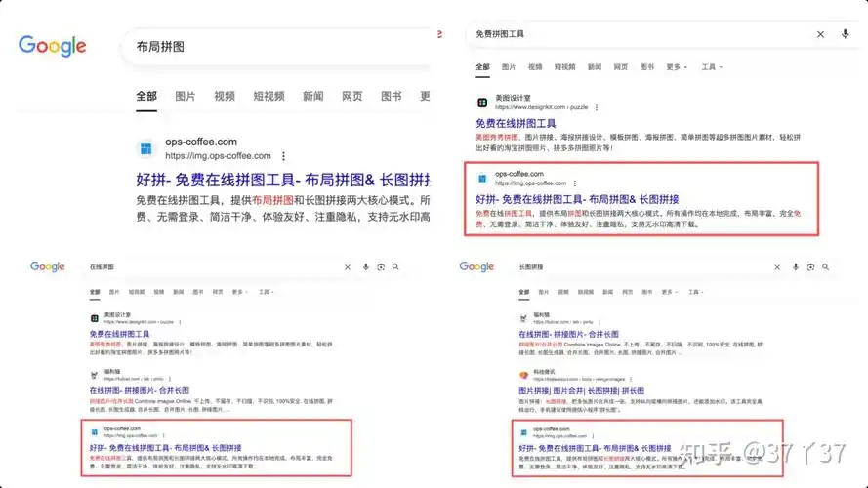Click the 美图设计室 favicon in the 在线拼图 results
868x488 pixels.
(95, 318)
